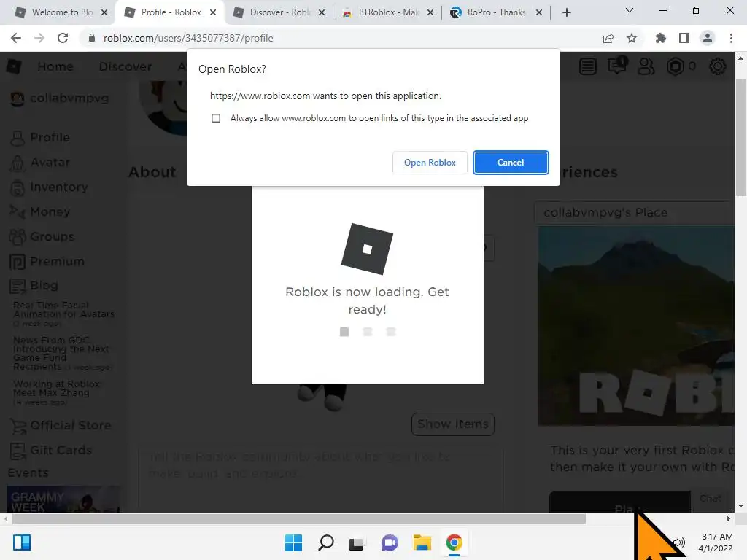Go to Roblox Home in navbar

(55, 66)
